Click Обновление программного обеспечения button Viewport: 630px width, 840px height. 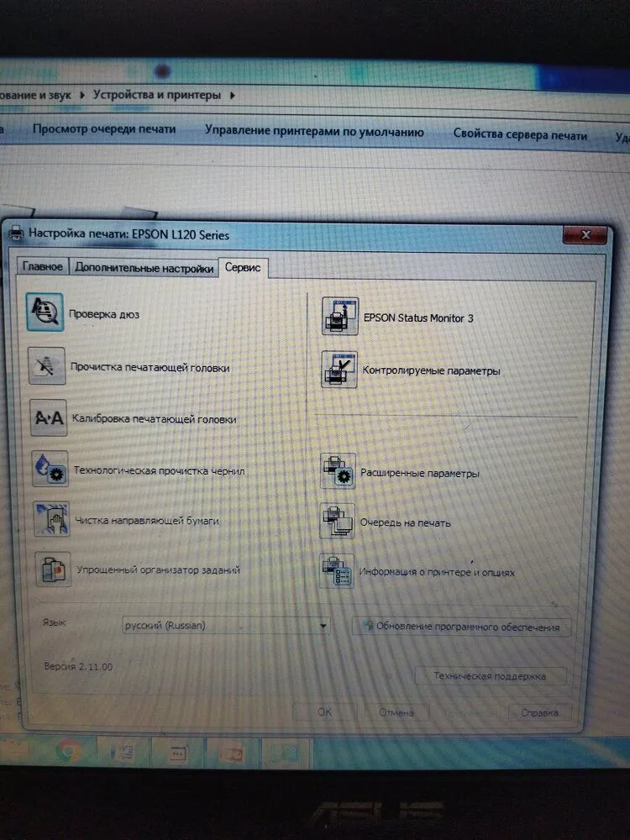462,627
